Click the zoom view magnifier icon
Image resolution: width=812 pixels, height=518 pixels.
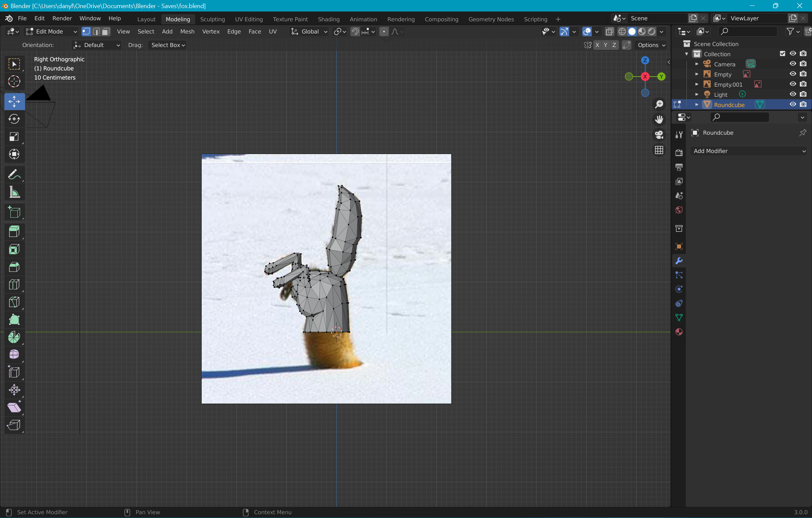659,104
